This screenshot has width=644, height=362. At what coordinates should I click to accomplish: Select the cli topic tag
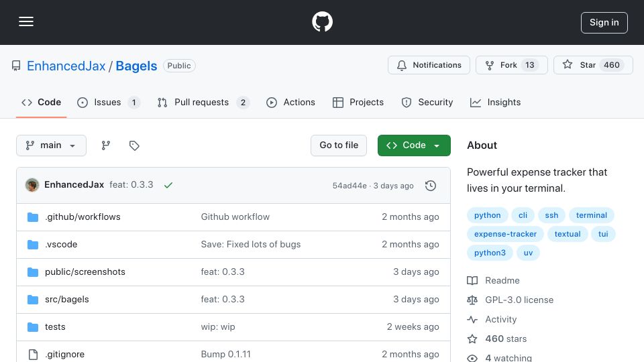click(523, 215)
